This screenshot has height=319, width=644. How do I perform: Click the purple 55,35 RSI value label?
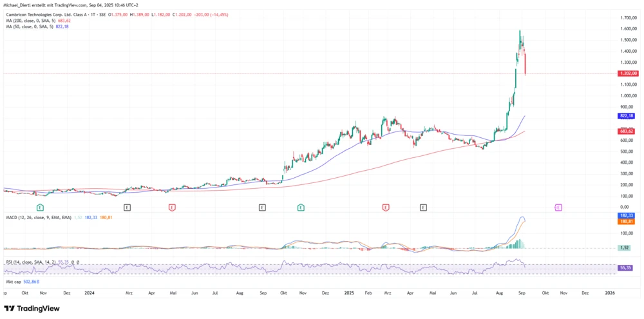(x=625, y=266)
